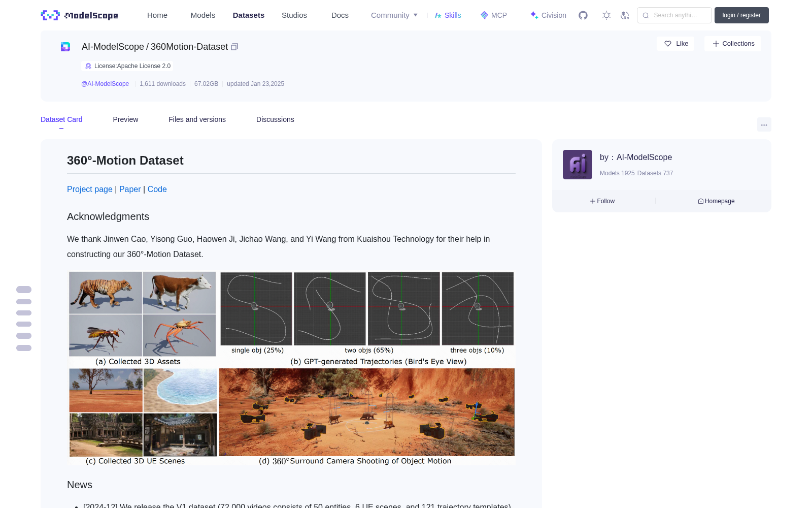This screenshot has width=812, height=508.
Task: Open the Skills nav item
Action: pyautogui.click(x=448, y=15)
